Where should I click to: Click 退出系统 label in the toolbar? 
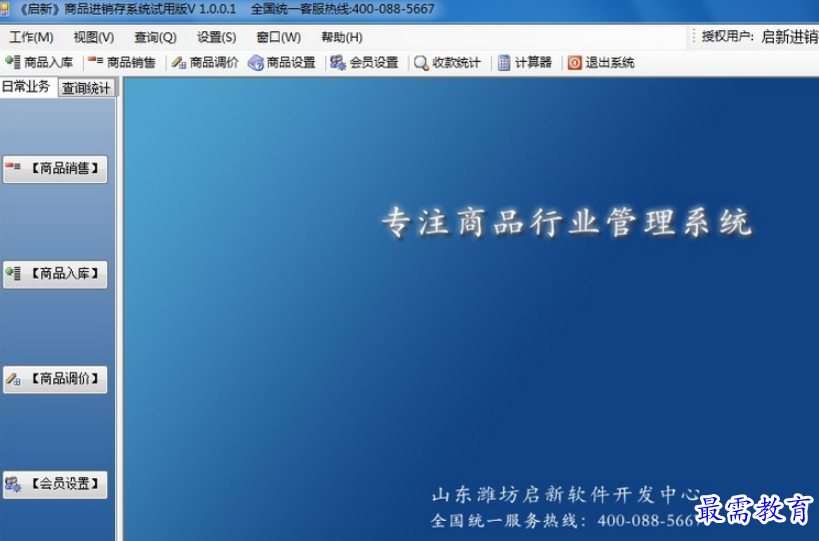tap(610, 63)
